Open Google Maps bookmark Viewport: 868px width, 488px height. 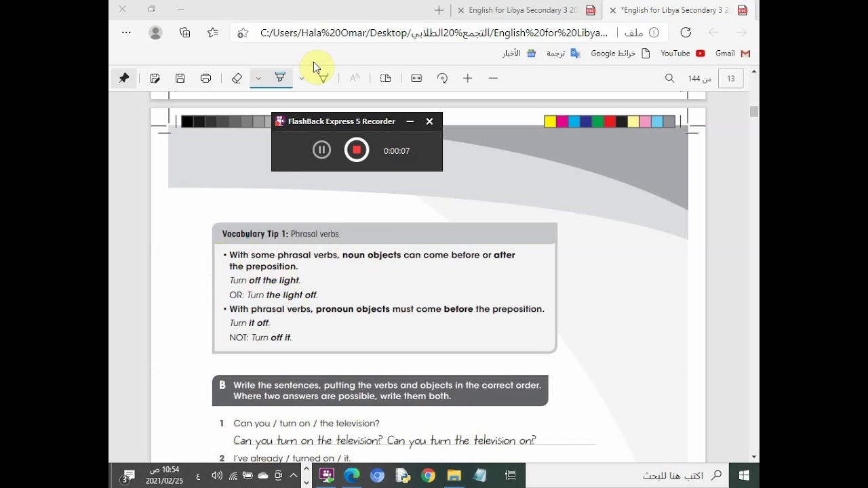620,54
